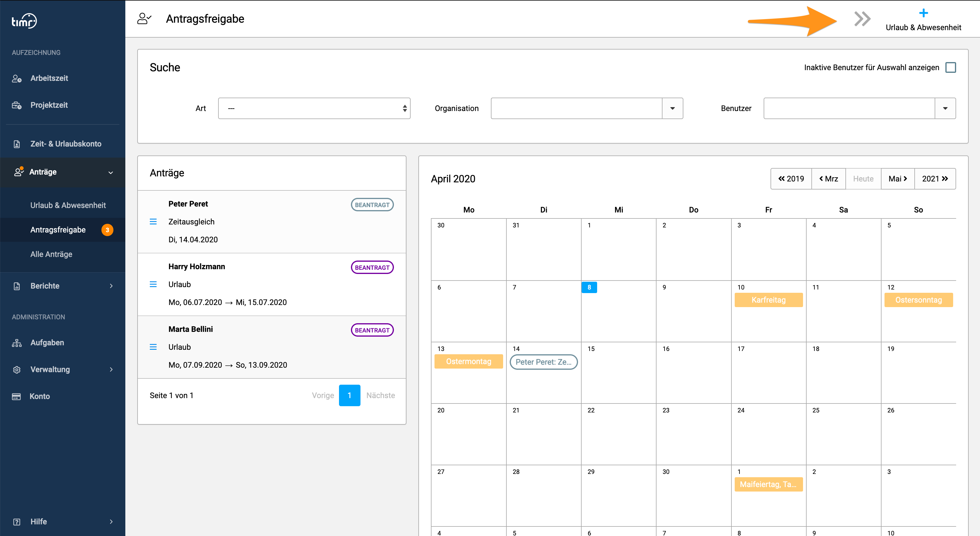
Task: Click the Projektzeit briefcase icon
Action: click(x=17, y=105)
